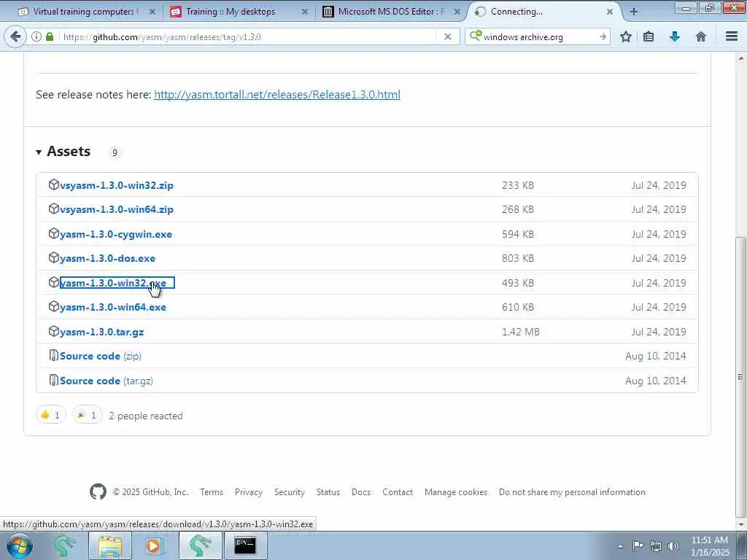View the green padlock security icon
Image resolution: width=747 pixels, height=560 pixels.
[50, 36]
